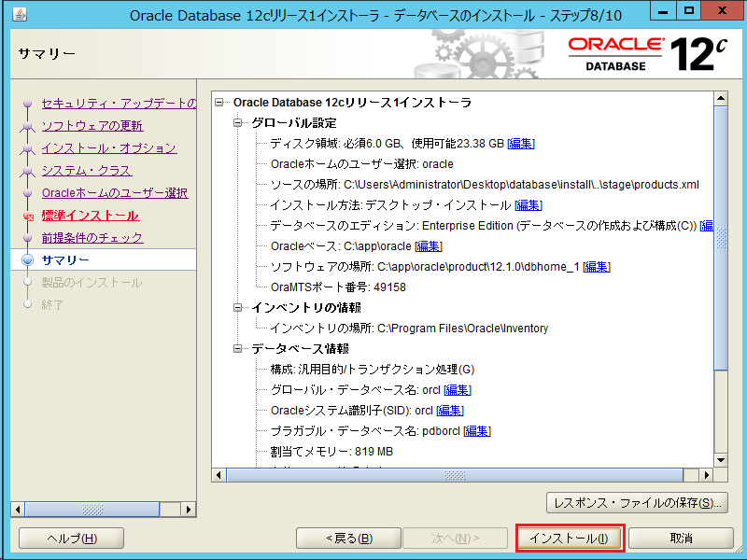Image resolution: width=747 pixels, height=560 pixels.
Task: Click the red error marker beside 標準インストール
Action: tap(29, 217)
